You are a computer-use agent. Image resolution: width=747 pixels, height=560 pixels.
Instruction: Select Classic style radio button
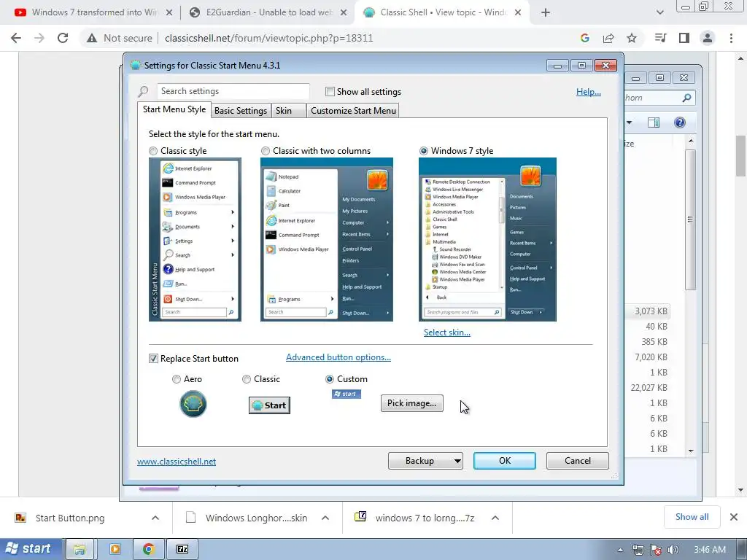153,151
